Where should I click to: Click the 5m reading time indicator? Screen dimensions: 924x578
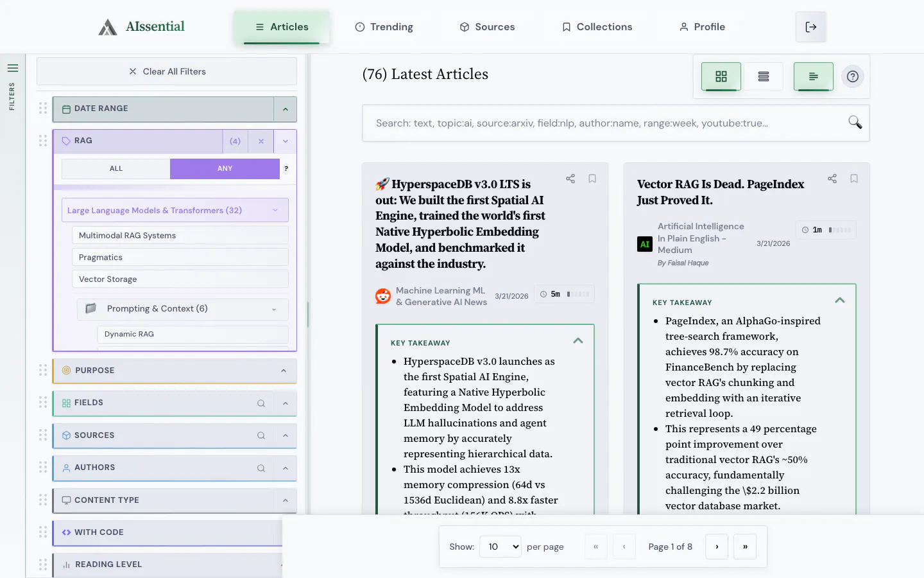point(565,294)
